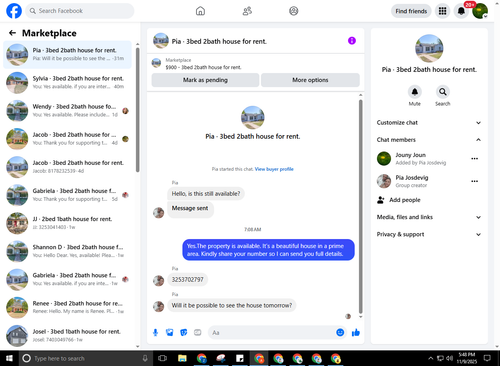Click the 3253702797 message bubble

[187, 279]
